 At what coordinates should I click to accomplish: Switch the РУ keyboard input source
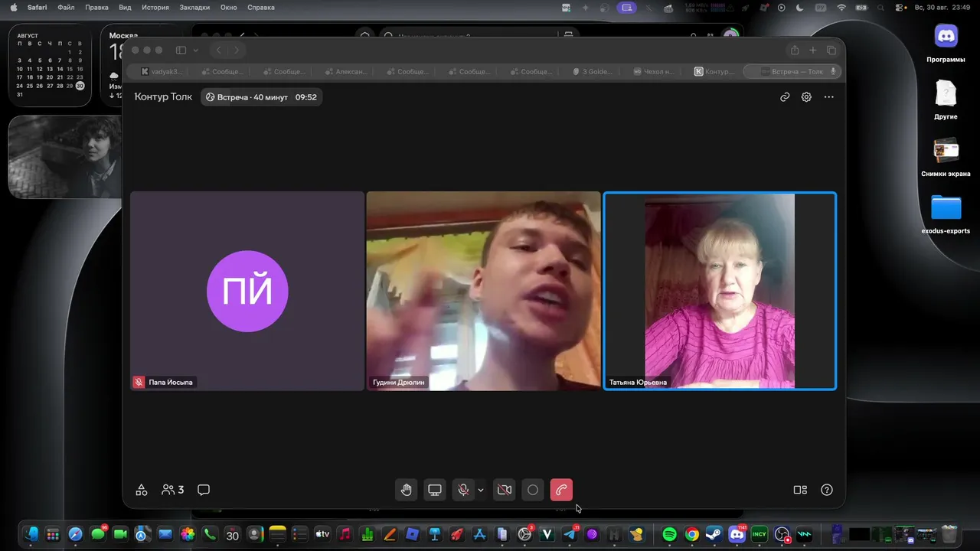coord(820,8)
